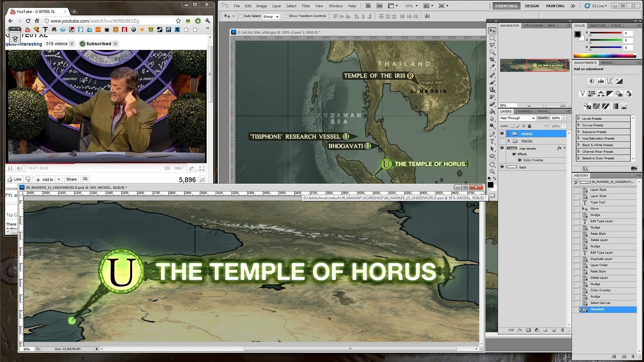Show the PIECES layer group
Image resolution: width=644 pixels, height=362 pixels.
502,141
